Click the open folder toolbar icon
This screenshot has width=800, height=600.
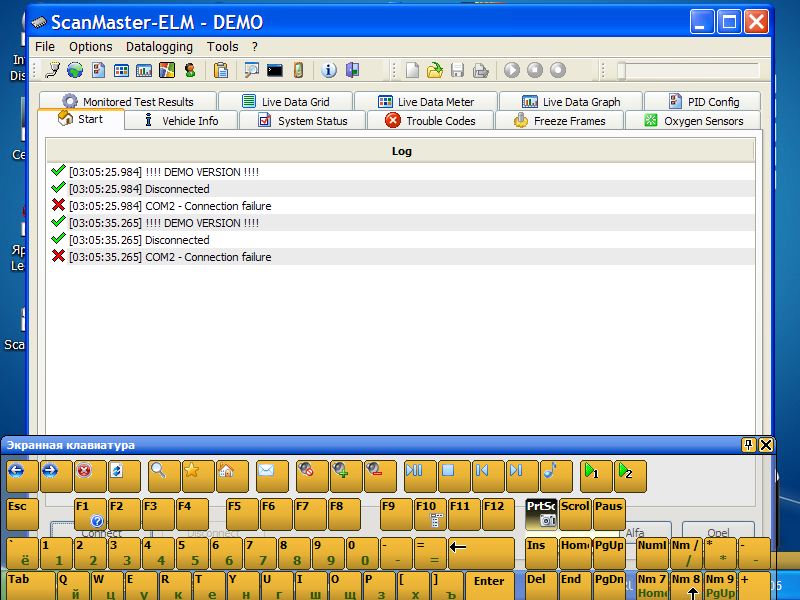[435, 70]
